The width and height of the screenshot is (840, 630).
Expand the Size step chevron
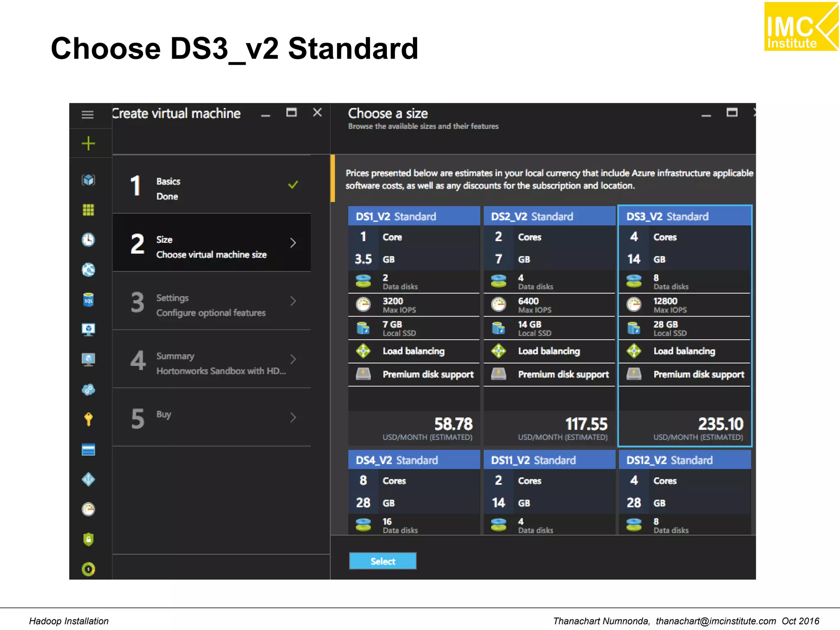[x=293, y=243]
